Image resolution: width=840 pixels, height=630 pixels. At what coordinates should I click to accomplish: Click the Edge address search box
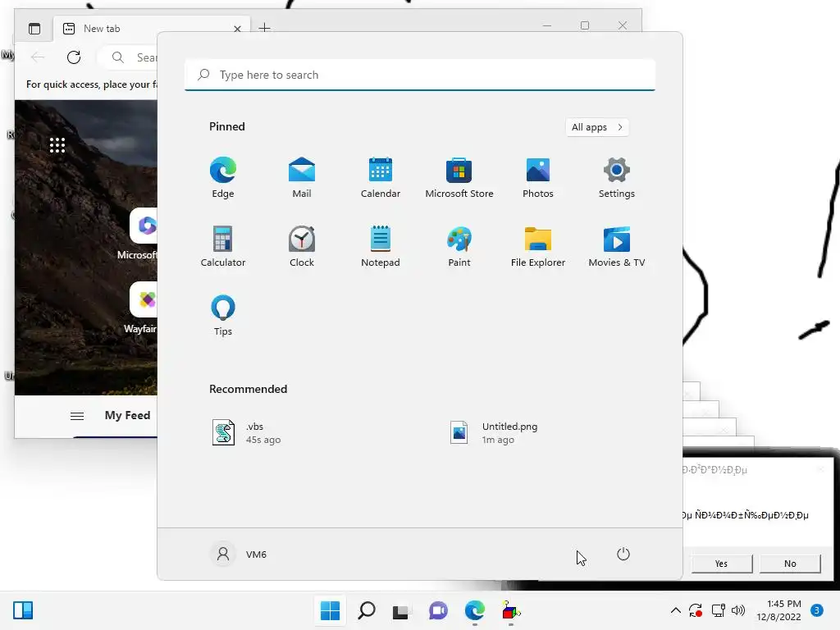(x=129, y=57)
